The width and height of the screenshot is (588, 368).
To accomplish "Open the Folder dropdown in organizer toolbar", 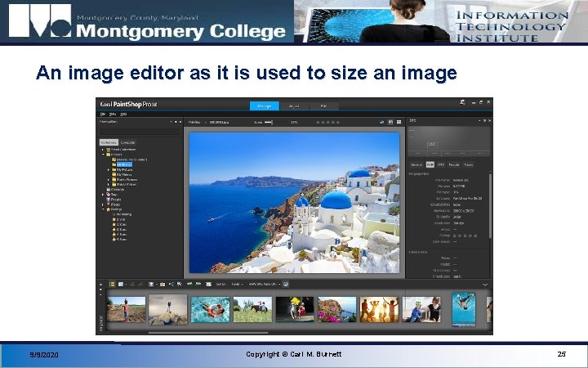I will tap(237, 285).
